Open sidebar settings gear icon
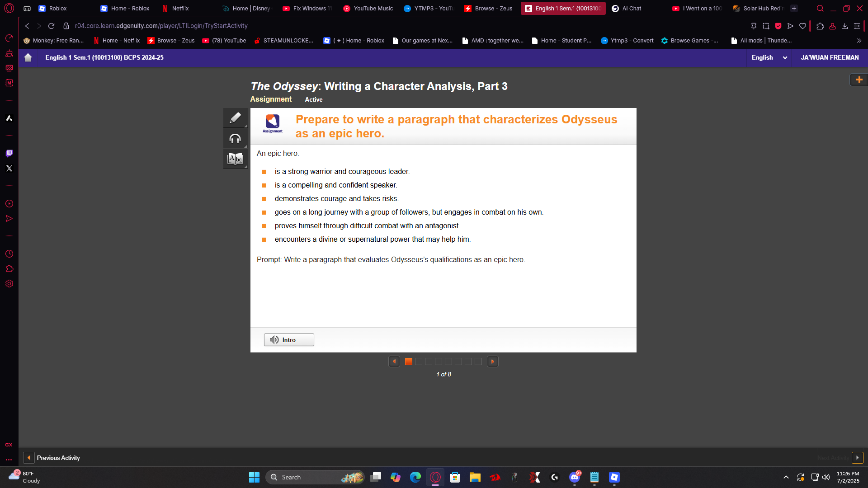The image size is (868, 488). click(x=9, y=284)
